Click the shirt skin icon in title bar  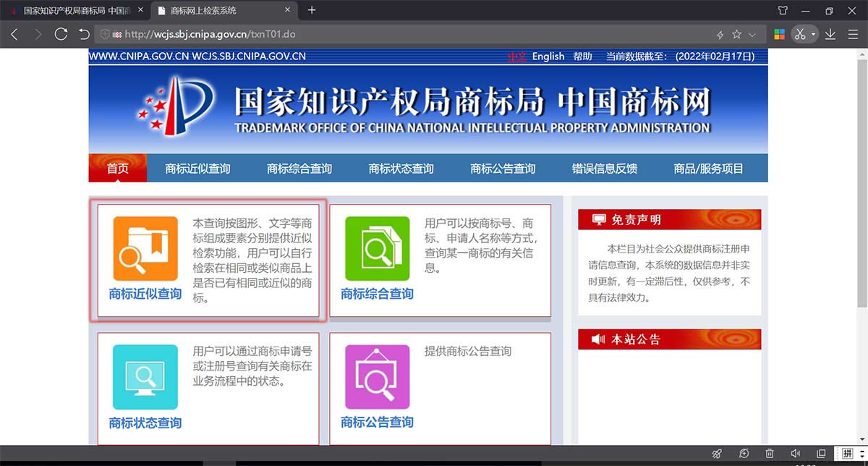(x=783, y=10)
